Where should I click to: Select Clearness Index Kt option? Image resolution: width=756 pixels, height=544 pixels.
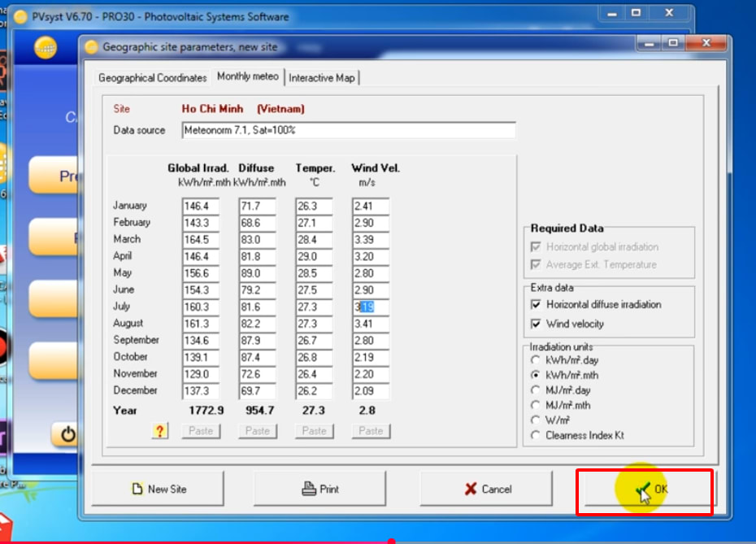click(x=535, y=435)
